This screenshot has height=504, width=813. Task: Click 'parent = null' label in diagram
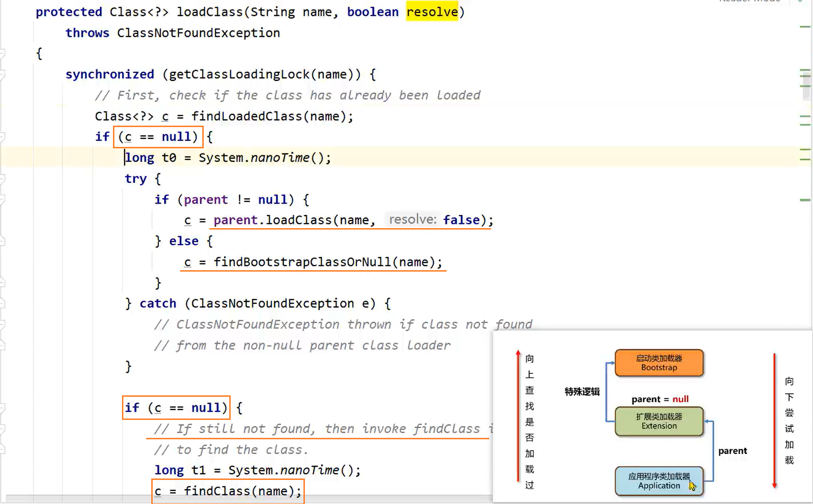coord(660,399)
